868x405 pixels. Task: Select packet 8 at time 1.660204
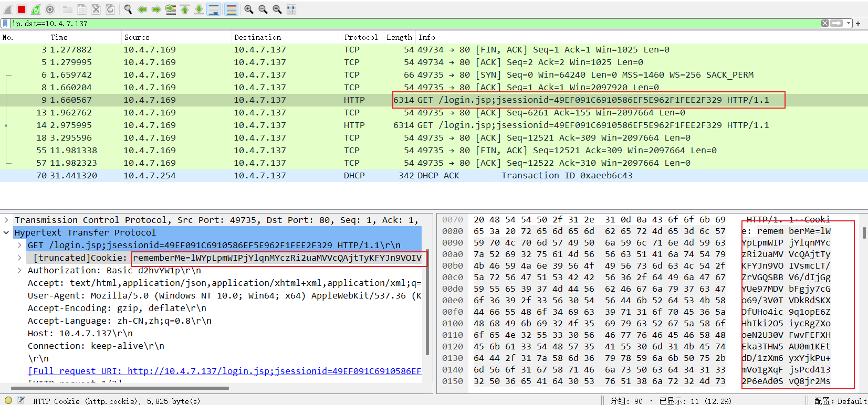(x=434, y=88)
